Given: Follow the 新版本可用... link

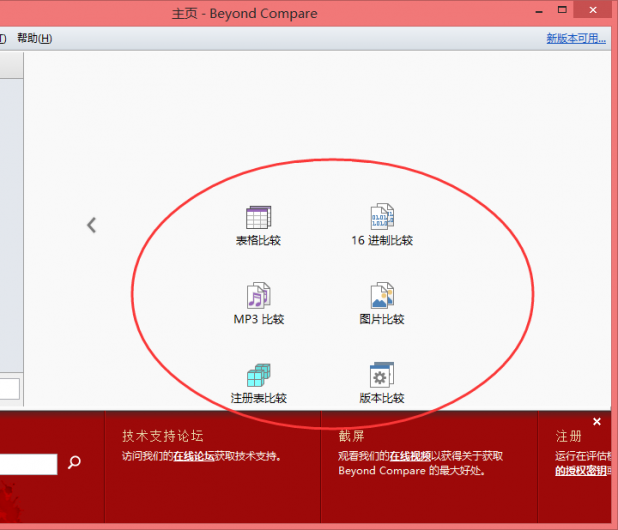Looking at the screenshot, I should click(576, 38).
